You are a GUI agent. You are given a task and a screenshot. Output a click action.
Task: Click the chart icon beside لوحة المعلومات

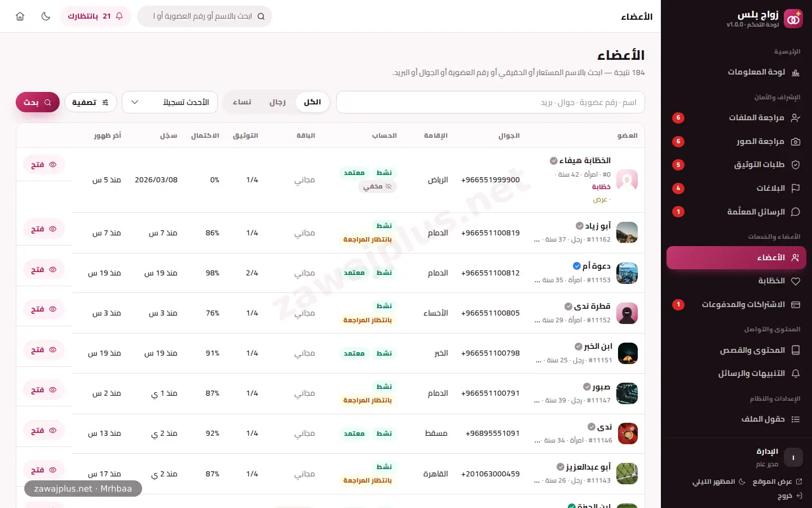tap(796, 72)
